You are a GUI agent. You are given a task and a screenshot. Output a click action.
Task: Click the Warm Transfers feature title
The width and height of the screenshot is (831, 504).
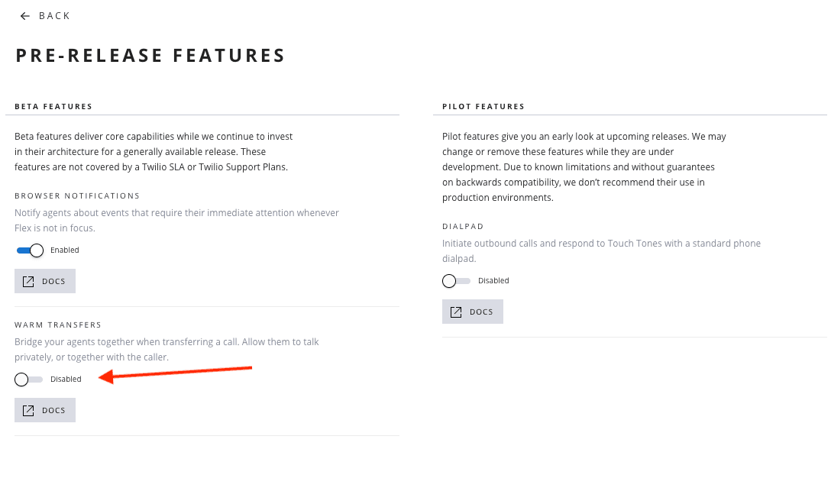[x=58, y=325]
